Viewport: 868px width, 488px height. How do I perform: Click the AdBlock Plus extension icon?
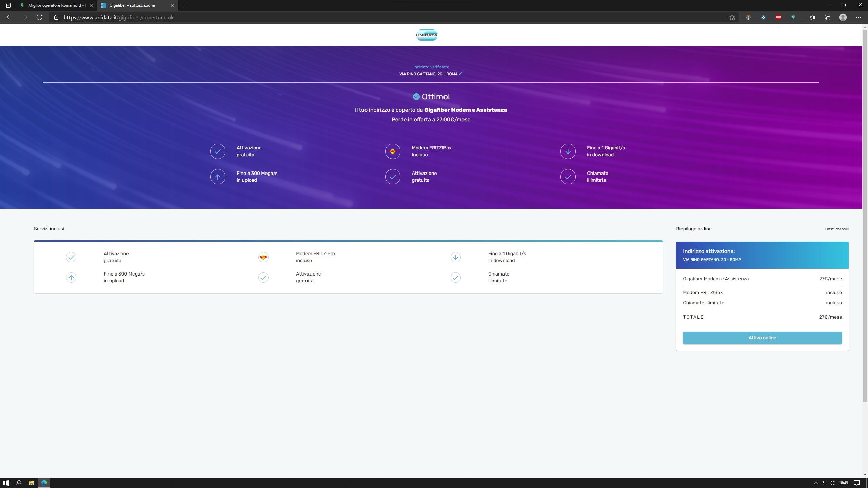point(778,17)
